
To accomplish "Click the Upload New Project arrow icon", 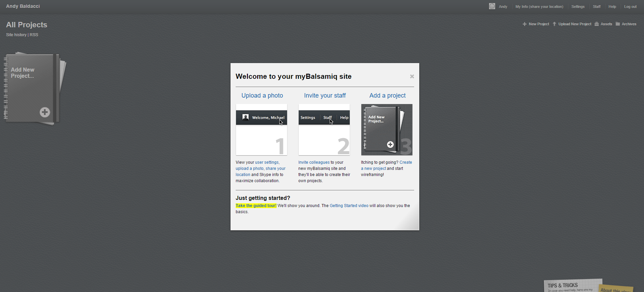I will click(x=554, y=24).
